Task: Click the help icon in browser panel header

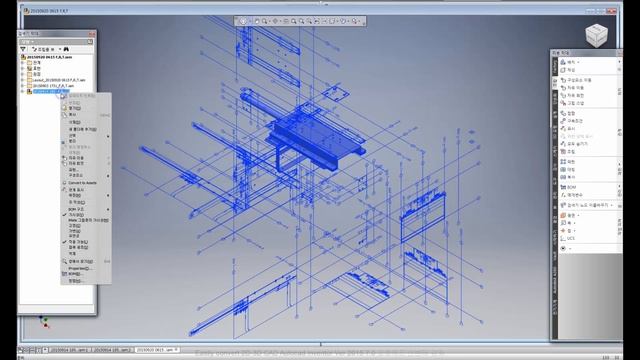Action: 90,42
